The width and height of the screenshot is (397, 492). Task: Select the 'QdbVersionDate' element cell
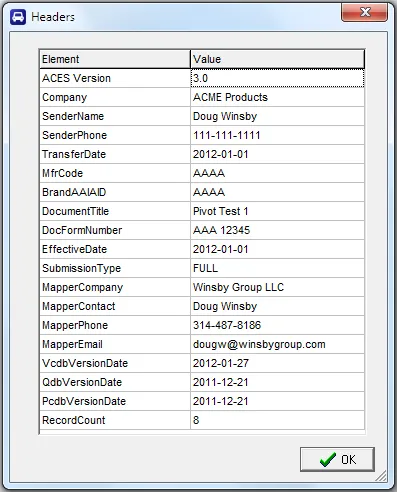(x=115, y=382)
